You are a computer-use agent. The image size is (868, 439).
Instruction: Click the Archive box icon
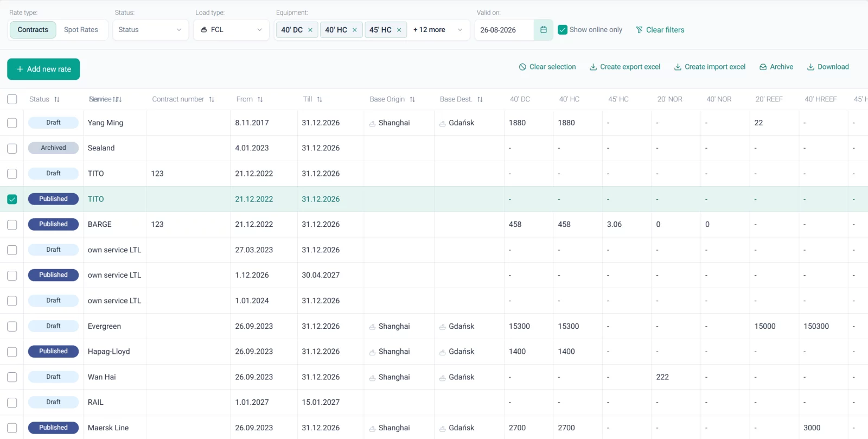pos(763,67)
